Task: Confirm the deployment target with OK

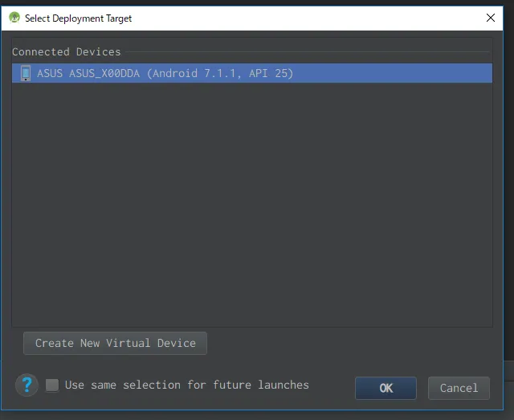Action: point(385,388)
